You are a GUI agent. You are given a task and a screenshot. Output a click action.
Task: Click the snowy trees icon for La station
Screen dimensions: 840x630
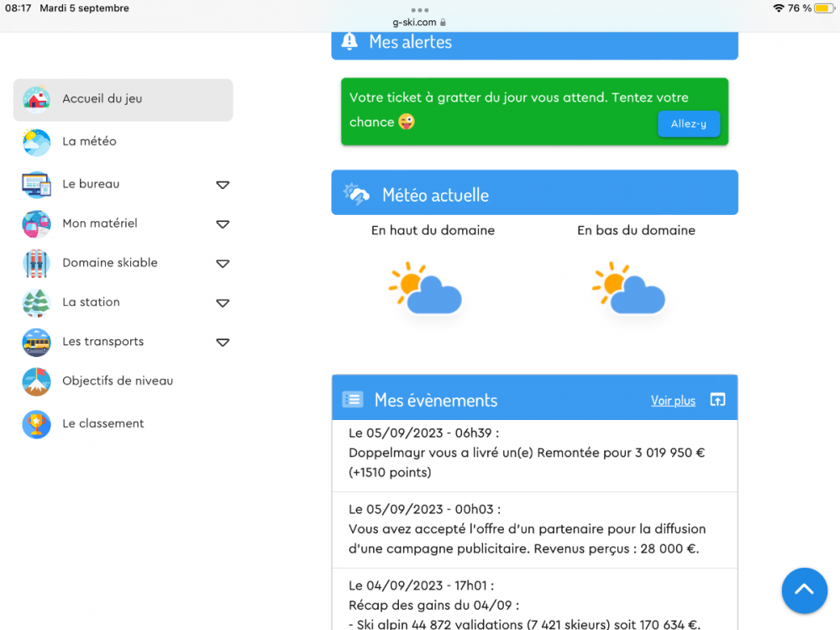[x=36, y=302]
